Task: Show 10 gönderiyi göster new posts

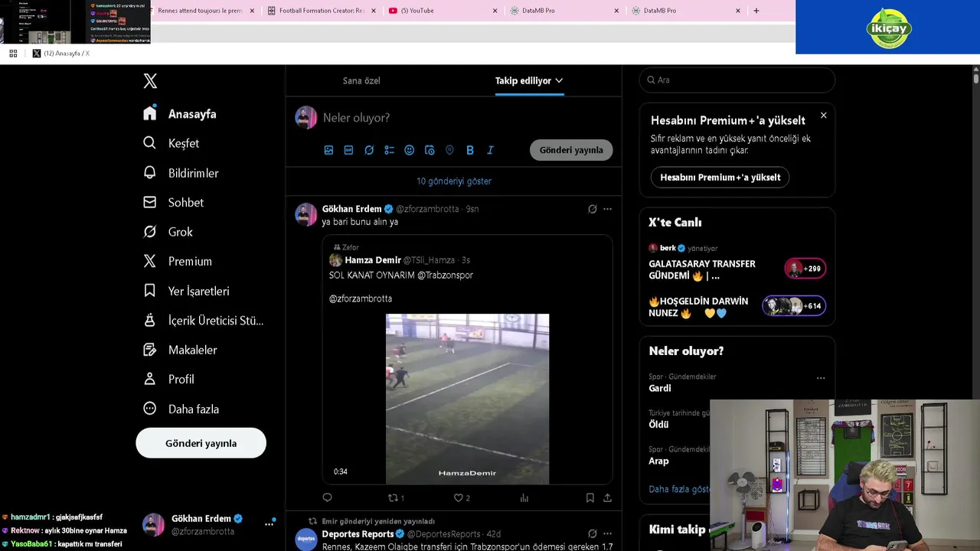Action: (454, 181)
